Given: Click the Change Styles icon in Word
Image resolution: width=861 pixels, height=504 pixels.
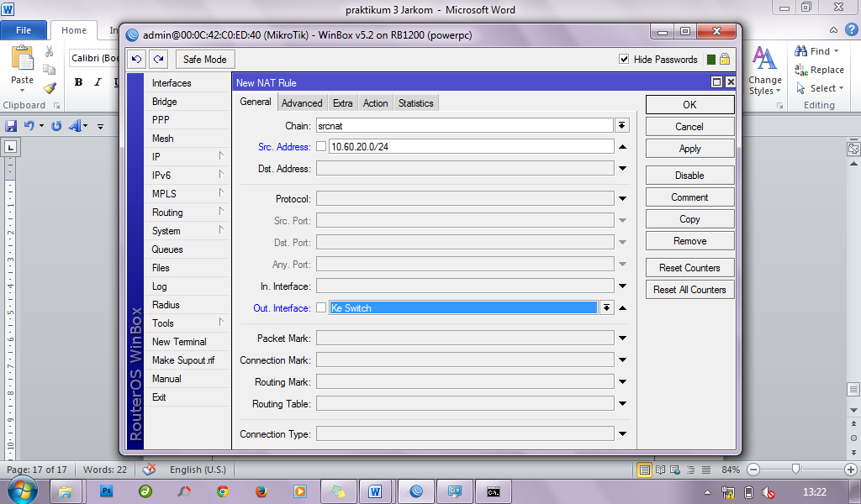Looking at the screenshot, I should (x=764, y=58).
